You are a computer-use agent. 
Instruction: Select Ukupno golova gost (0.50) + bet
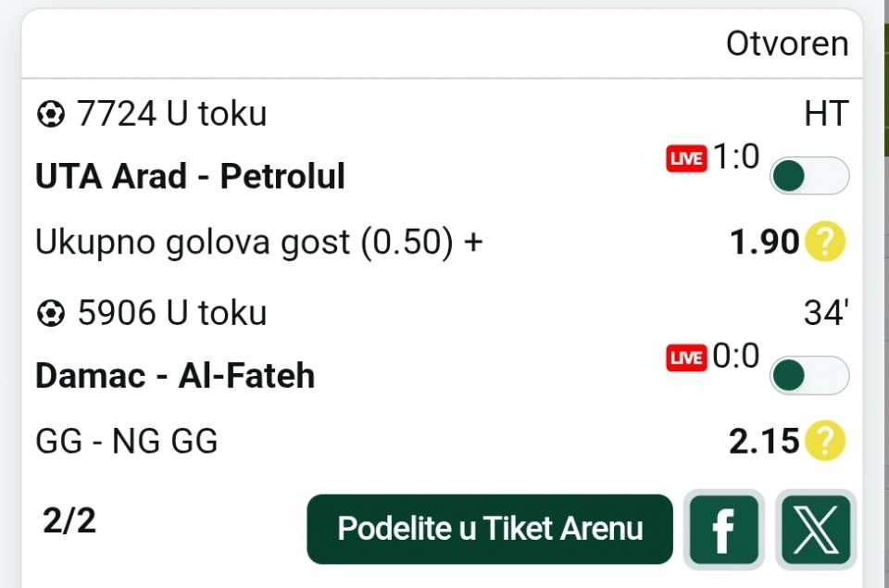pos(259,243)
